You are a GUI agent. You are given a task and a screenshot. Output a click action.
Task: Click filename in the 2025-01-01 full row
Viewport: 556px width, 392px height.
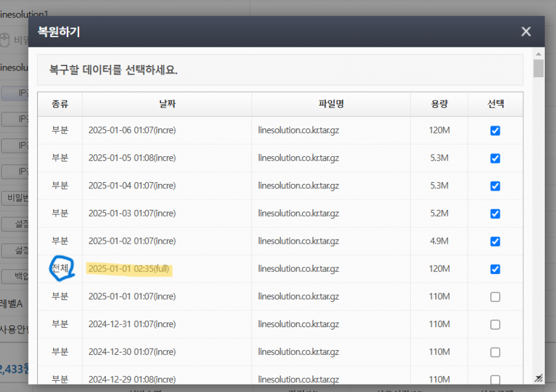click(x=298, y=269)
